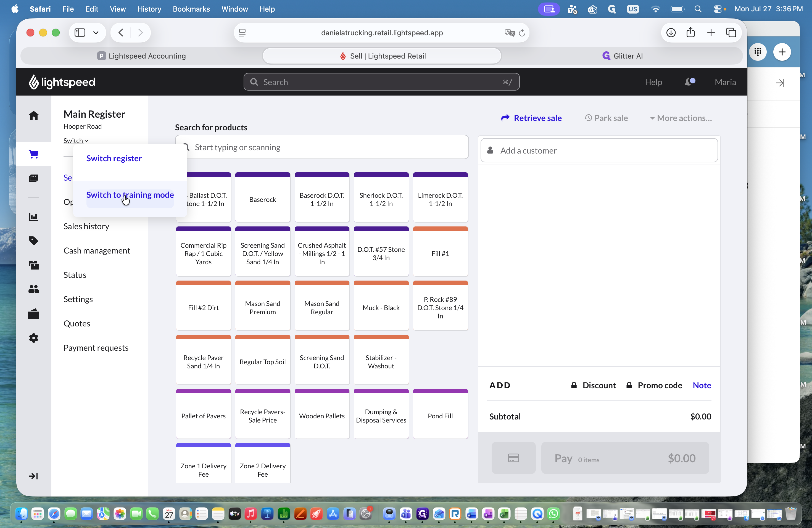Viewport: 812px width, 528px height.
Task: Open the price tag Catalog icon
Action: (x=33, y=241)
